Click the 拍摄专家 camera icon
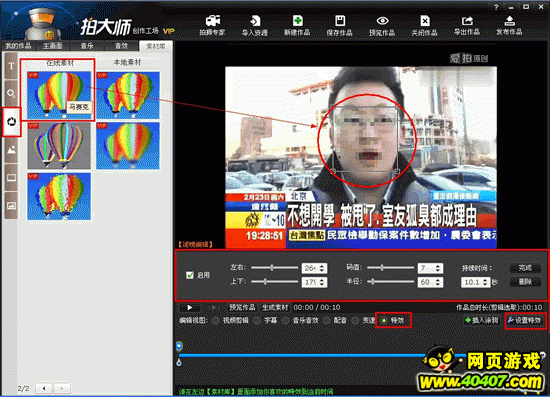The height and width of the screenshot is (397, 550). [213, 21]
